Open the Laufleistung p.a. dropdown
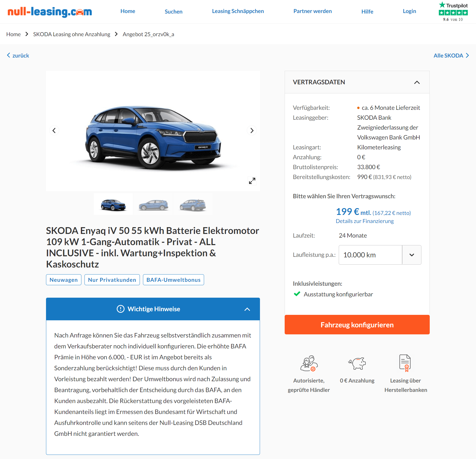This screenshot has width=476, height=459. [380, 255]
